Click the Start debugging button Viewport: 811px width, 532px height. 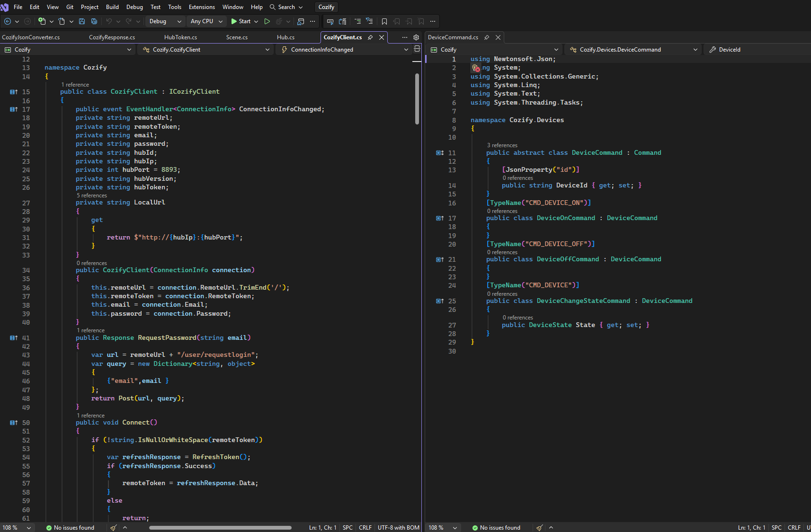coord(241,21)
